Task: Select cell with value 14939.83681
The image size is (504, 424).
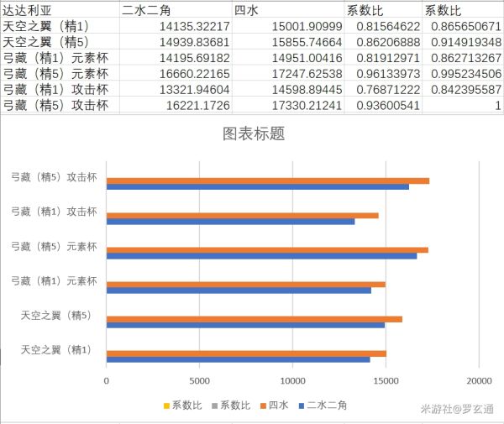Action: click(x=176, y=42)
